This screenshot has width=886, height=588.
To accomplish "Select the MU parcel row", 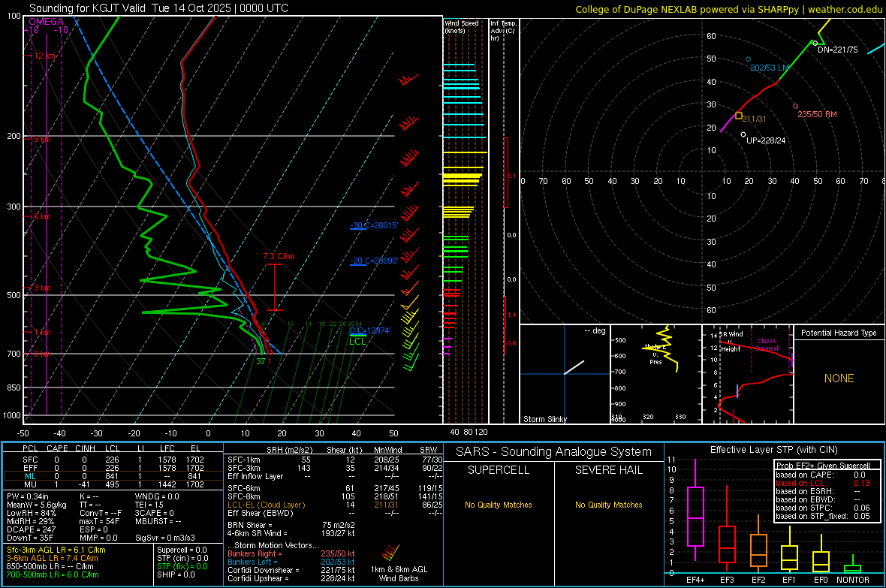I will (x=113, y=484).
